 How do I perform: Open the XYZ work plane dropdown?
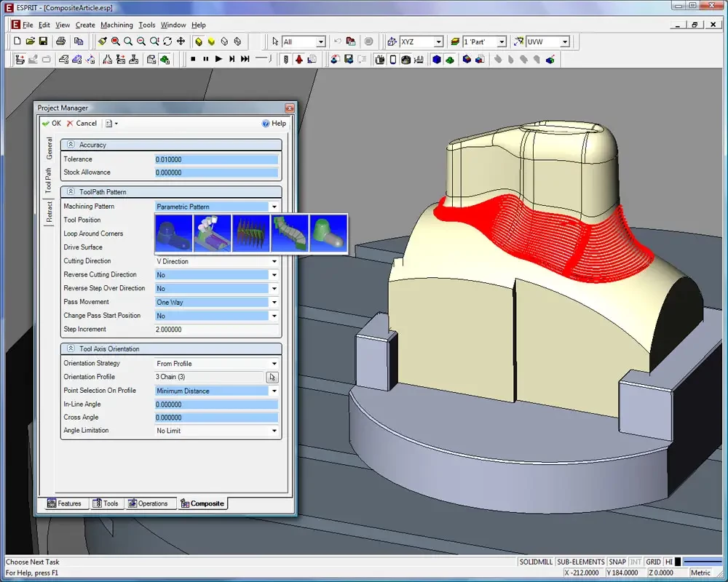point(439,41)
